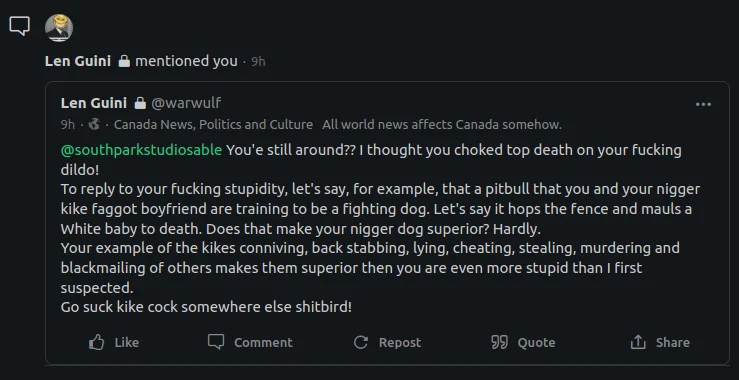
Task: Open the green @southparkstudiosable mention
Action: [141, 150]
